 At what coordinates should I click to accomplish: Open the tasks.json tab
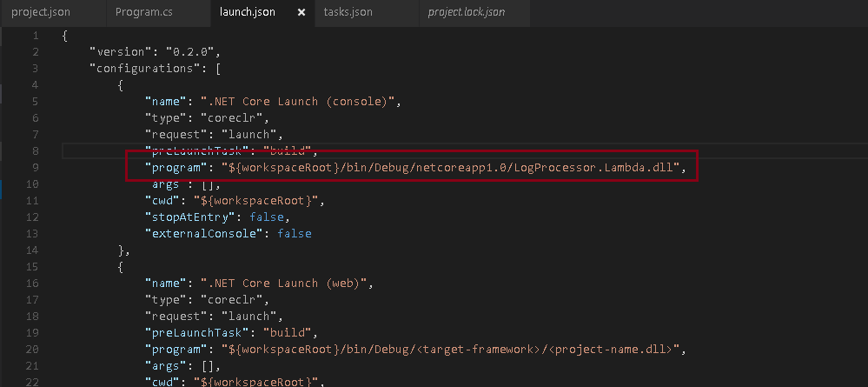click(x=348, y=11)
